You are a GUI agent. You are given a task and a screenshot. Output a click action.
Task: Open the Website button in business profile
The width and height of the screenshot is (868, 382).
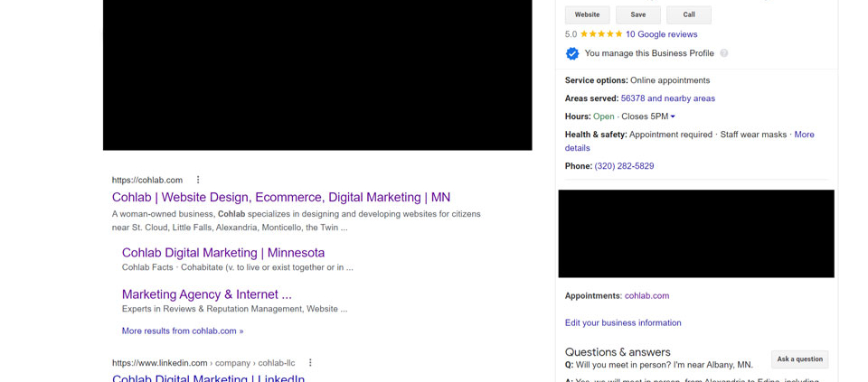tap(587, 15)
